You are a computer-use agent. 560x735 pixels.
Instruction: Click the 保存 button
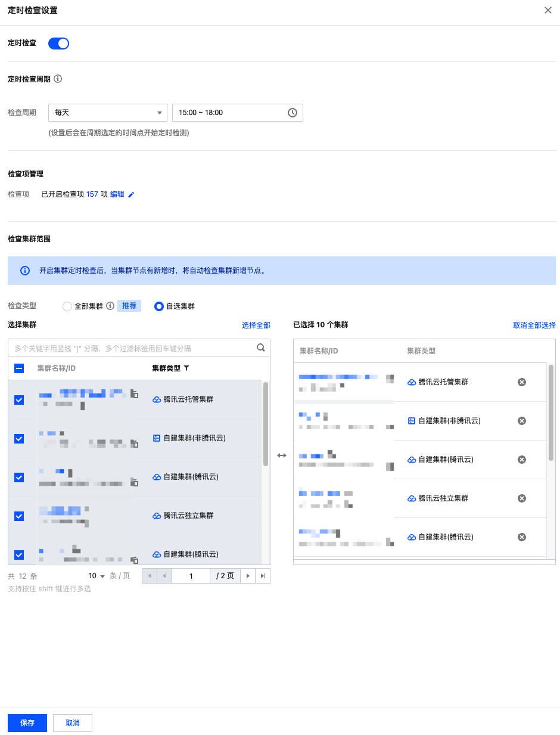(x=27, y=722)
